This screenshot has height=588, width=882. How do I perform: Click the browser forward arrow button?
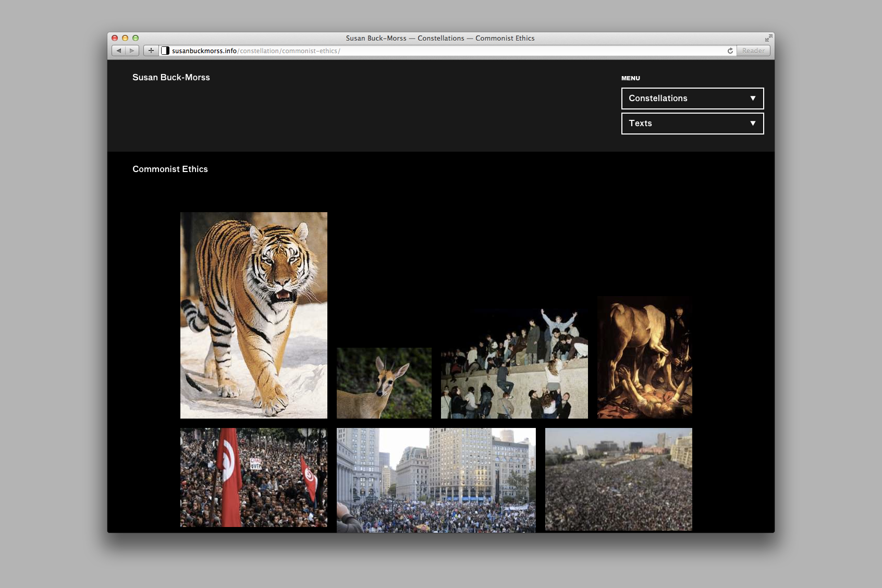point(132,51)
